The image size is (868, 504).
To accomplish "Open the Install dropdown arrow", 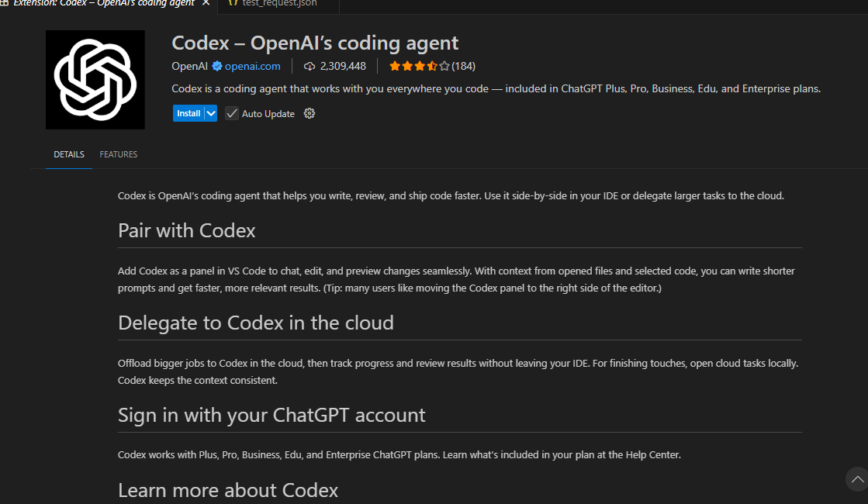I will click(x=211, y=113).
